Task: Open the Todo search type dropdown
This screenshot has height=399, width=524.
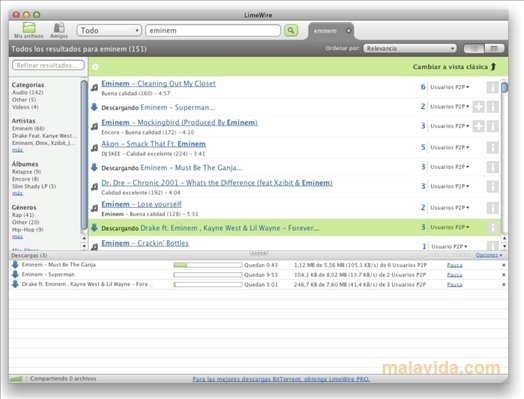Action: pos(109,30)
